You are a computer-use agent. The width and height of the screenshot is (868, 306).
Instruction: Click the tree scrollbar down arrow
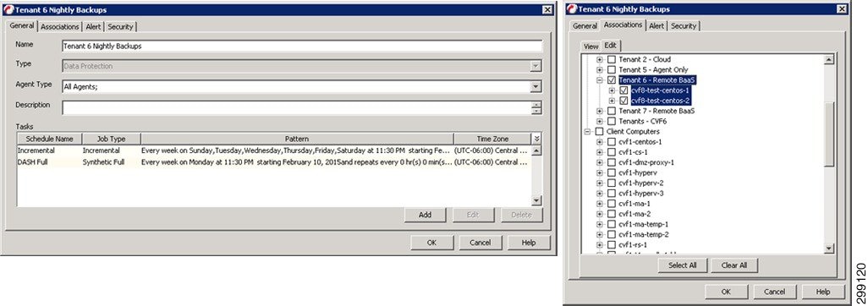829,249
